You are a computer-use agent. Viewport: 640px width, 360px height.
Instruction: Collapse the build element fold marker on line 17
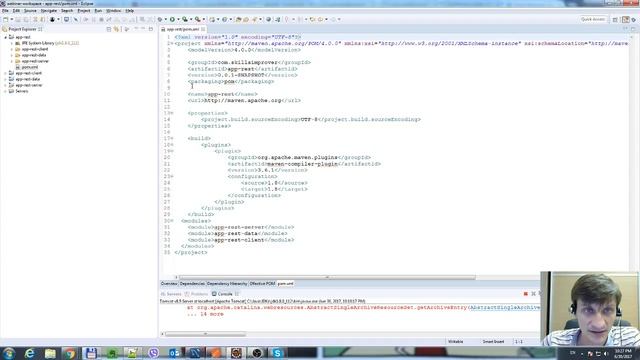pyautogui.click(x=172, y=138)
